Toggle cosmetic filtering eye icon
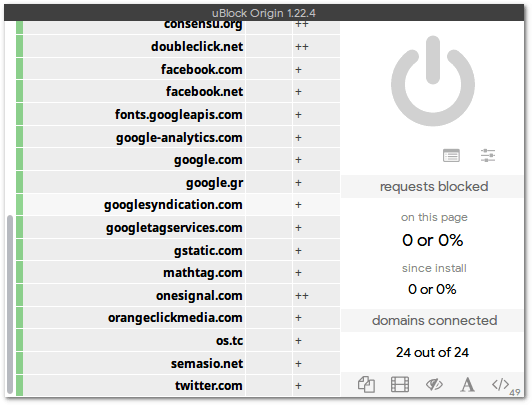 (434, 385)
